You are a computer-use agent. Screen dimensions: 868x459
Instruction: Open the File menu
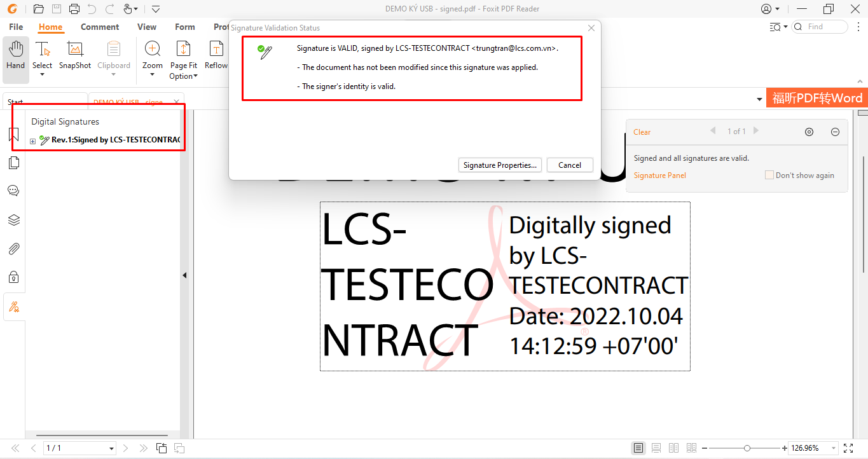(x=16, y=27)
